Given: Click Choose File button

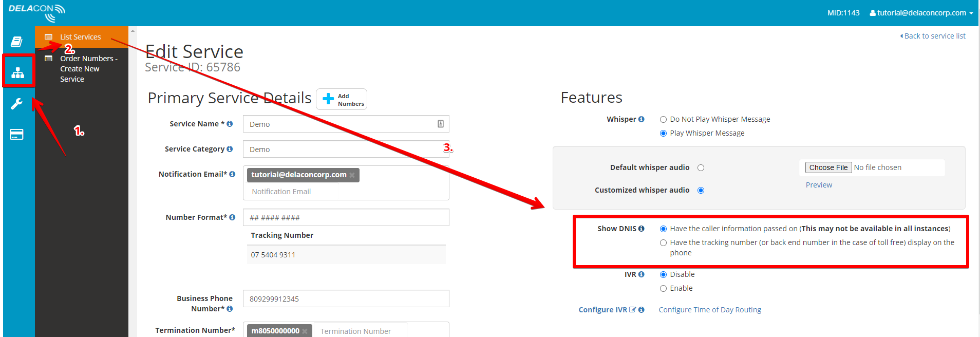Looking at the screenshot, I should coord(828,167).
